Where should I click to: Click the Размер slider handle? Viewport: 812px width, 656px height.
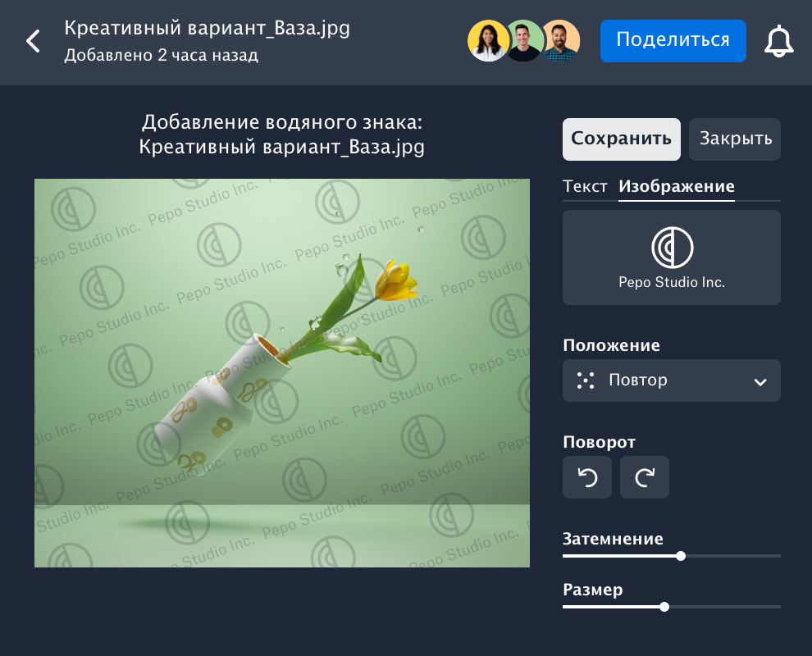664,607
